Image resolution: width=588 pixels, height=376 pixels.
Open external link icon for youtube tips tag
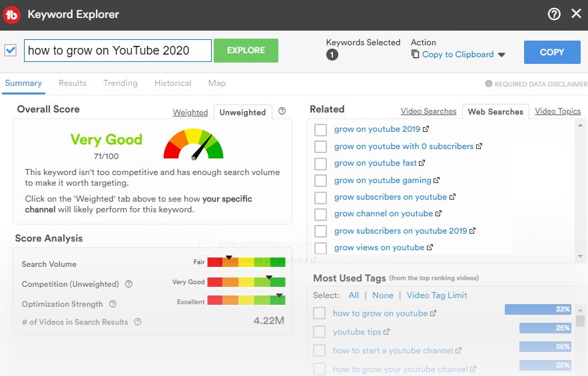click(387, 332)
